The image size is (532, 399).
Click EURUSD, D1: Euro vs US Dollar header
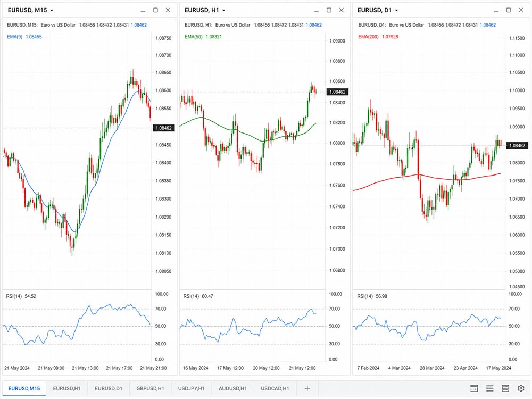coord(391,25)
